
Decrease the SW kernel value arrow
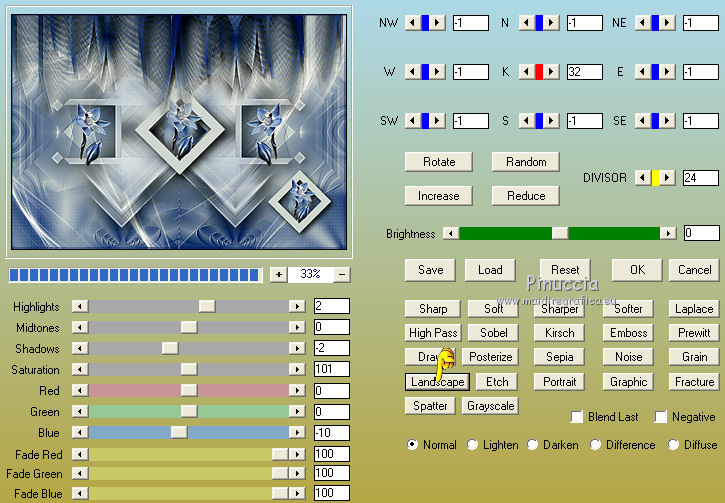point(412,121)
